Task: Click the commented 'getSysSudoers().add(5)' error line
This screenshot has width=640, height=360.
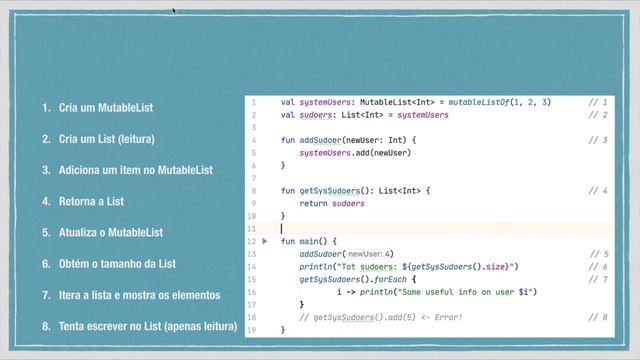Action: coord(380,317)
